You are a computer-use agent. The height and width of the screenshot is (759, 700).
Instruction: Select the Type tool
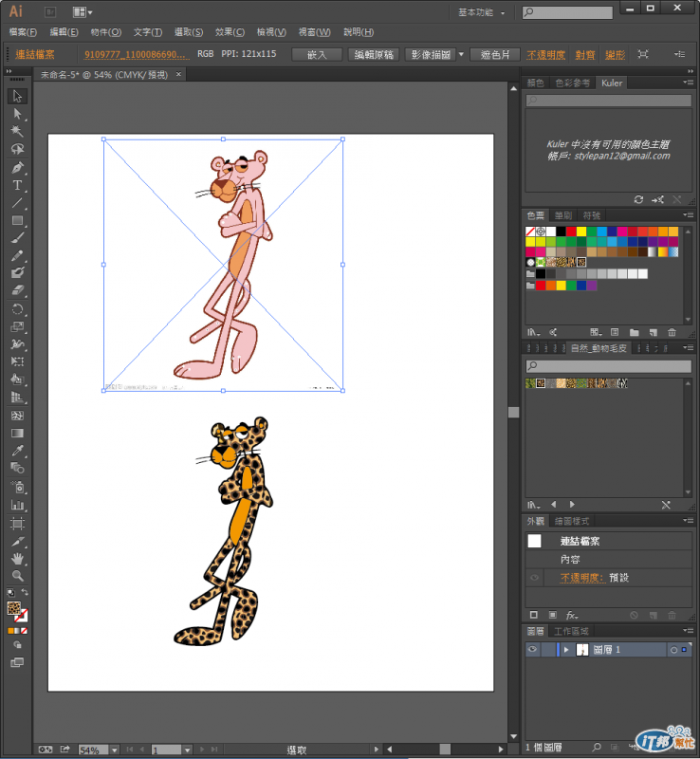coord(17,185)
